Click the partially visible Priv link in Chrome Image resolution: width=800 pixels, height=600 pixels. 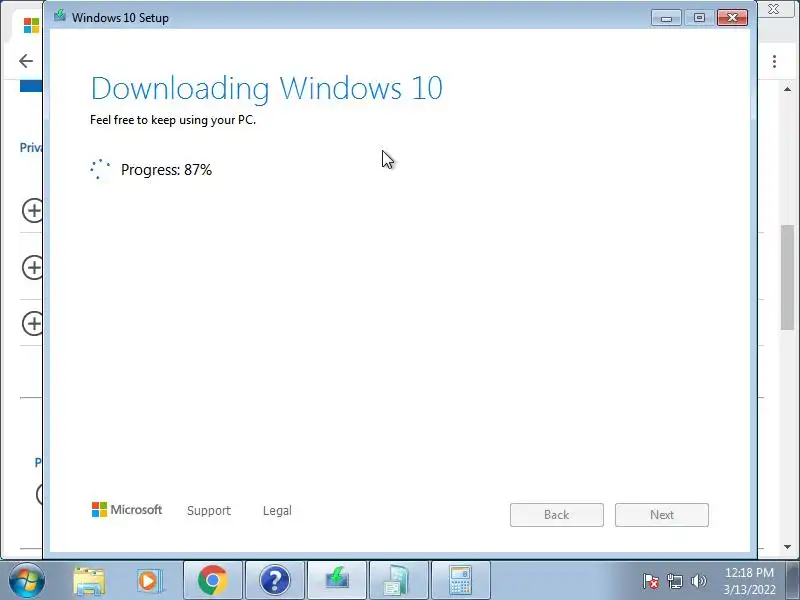point(31,147)
